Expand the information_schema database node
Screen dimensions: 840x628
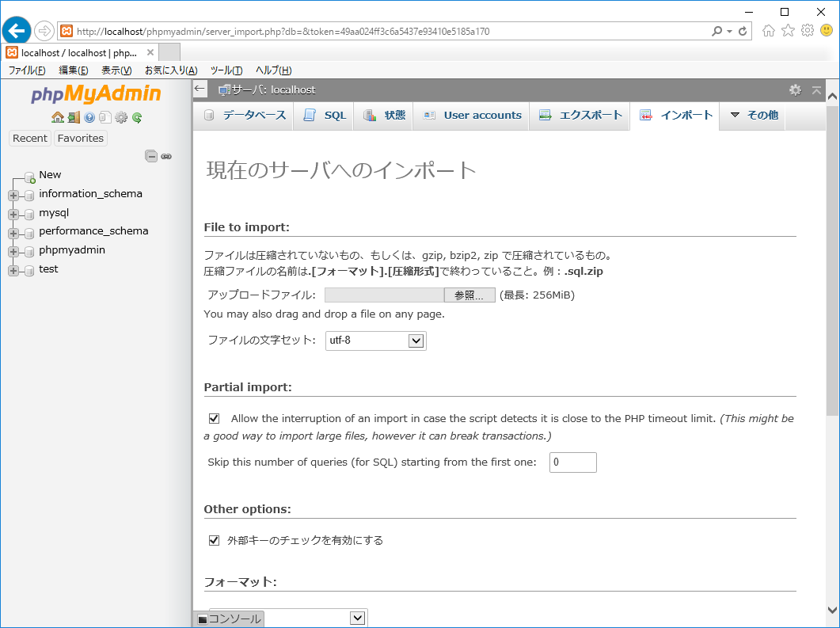(x=13, y=195)
